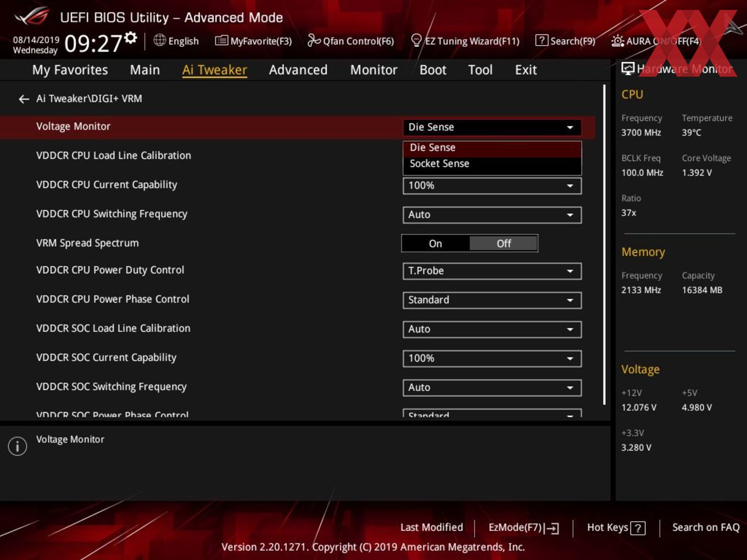The width and height of the screenshot is (747, 560).
Task: Open VDDCR SOC Power Phase Control dropdown
Action: point(492,413)
